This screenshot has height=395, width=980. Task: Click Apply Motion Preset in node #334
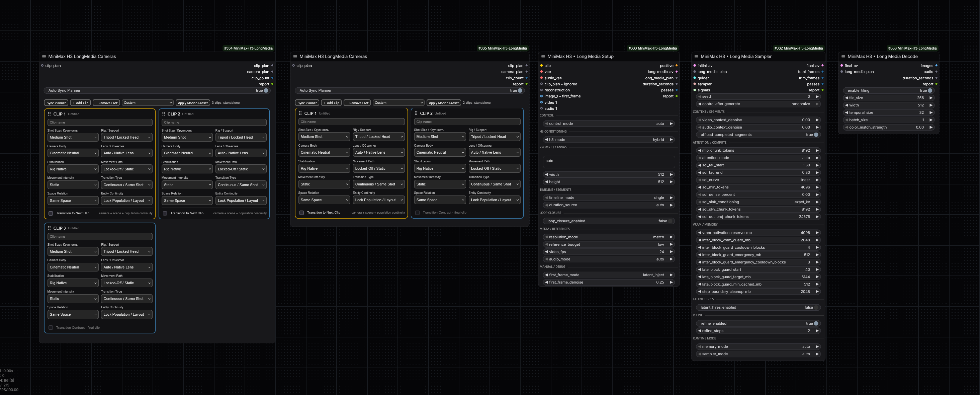[192, 103]
